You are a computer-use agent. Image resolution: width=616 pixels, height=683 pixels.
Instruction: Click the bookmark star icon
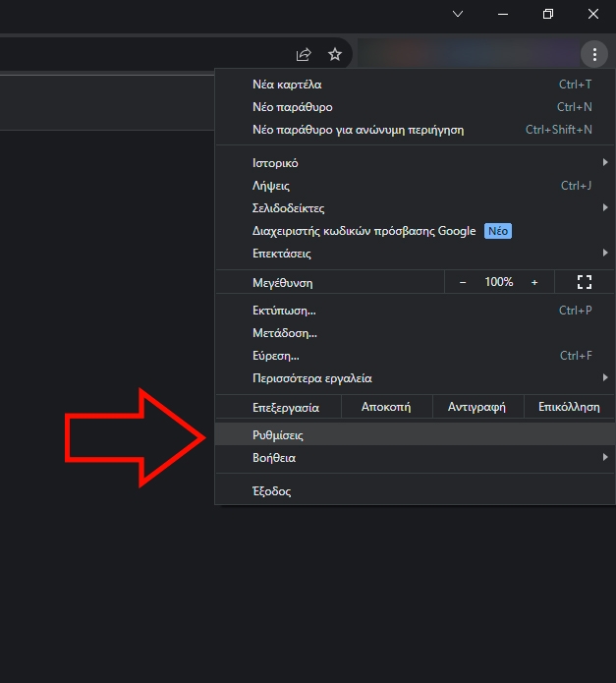(335, 54)
